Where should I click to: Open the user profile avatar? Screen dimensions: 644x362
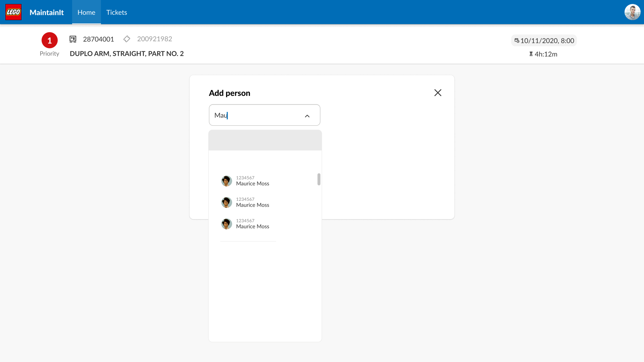tap(632, 12)
